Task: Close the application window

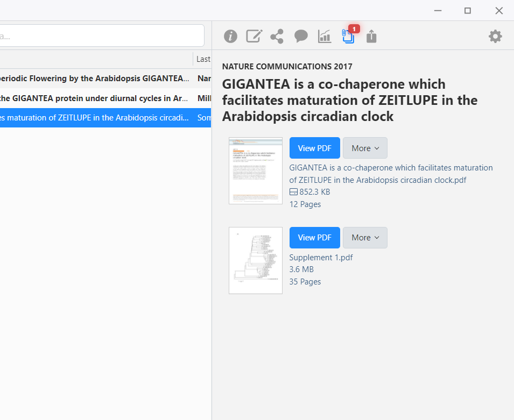Action: pyautogui.click(x=499, y=11)
